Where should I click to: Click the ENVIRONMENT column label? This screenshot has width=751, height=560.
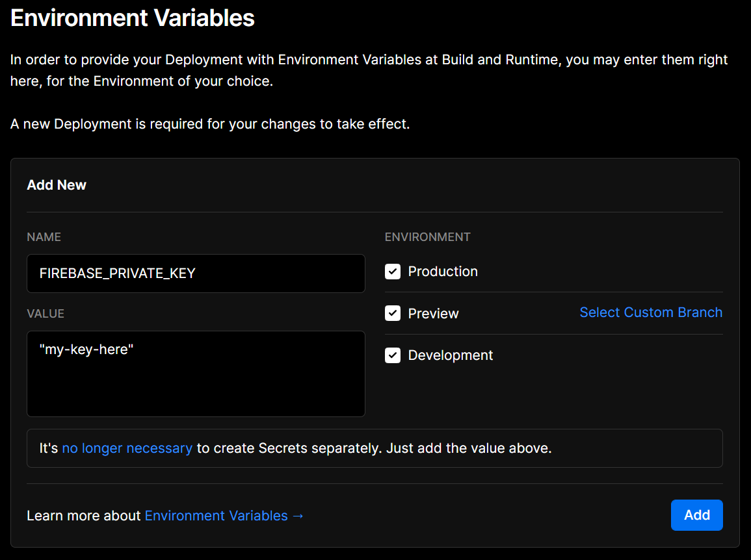pos(427,237)
